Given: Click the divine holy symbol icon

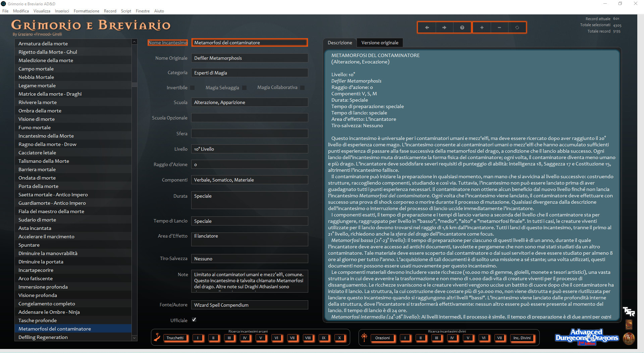Looking at the screenshot, I should (364, 337).
